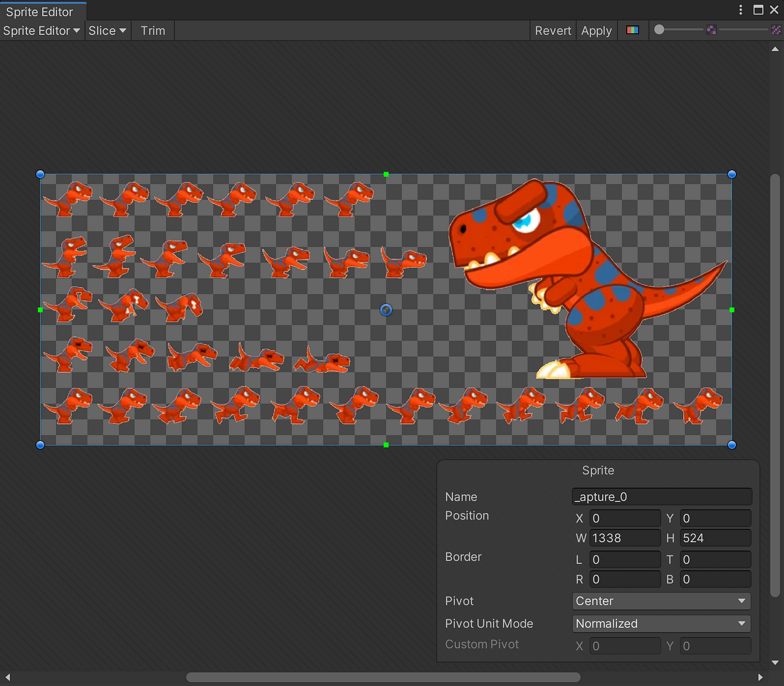Click the zoom checker icon in the slider middle

point(711,30)
